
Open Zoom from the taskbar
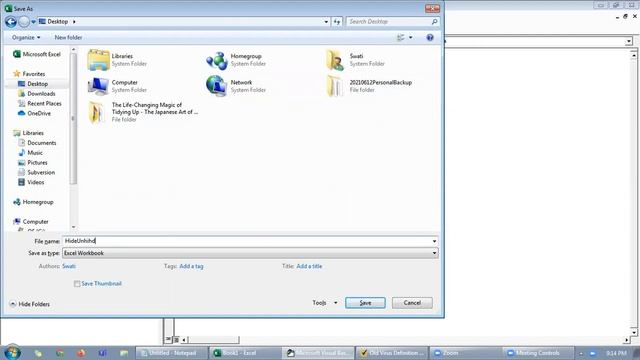(x=465, y=353)
